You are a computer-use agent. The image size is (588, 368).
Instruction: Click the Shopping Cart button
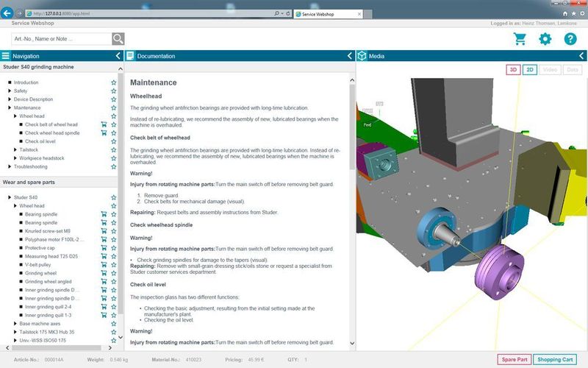pos(555,359)
